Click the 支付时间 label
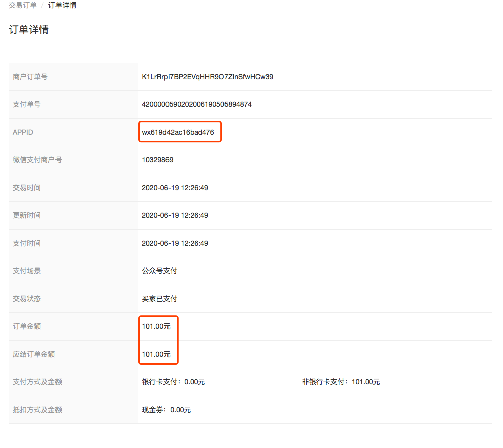The height and width of the screenshot is (448, 503). (27, 243)
